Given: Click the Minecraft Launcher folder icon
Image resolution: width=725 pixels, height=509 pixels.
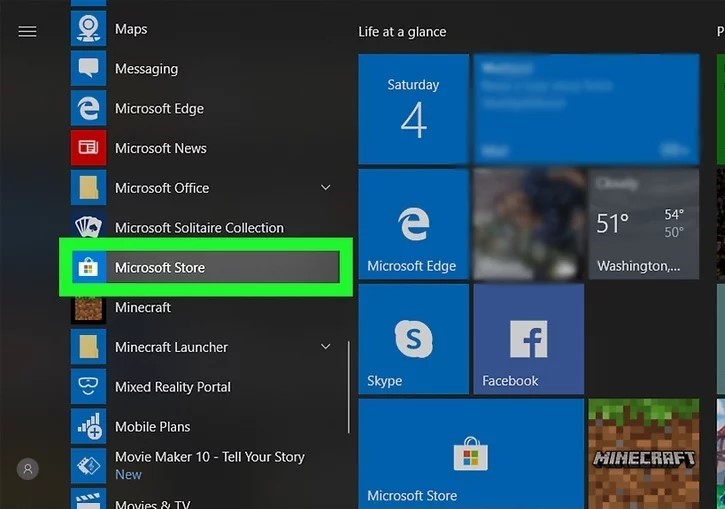Looking at the screenshot, I should pyautogui.click(x=88, y=347).
